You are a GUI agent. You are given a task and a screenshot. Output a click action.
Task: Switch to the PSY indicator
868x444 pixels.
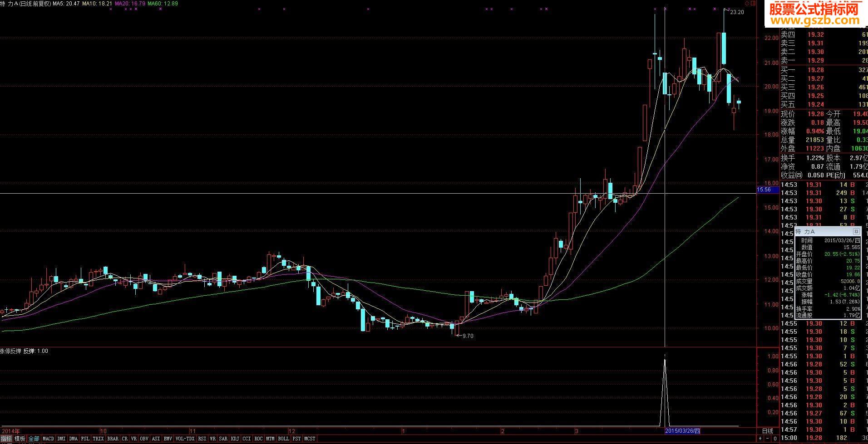coord(297,439)
